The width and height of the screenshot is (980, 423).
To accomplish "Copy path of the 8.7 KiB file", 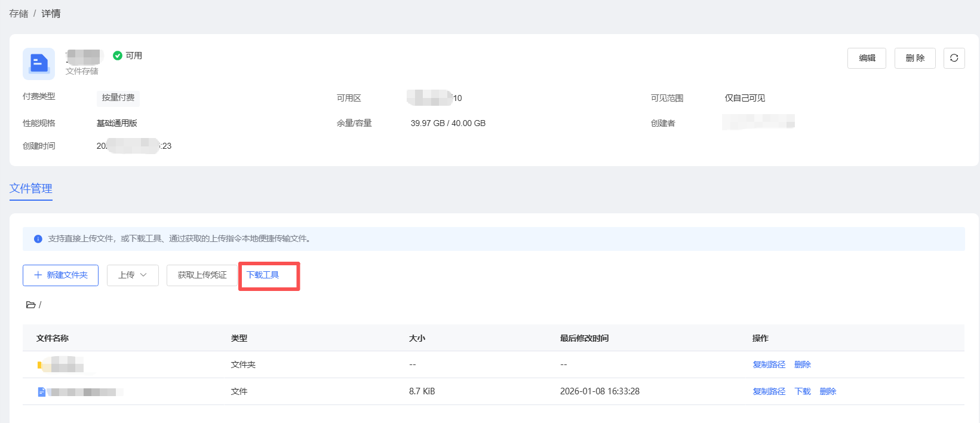I will (x=769, y=391).
